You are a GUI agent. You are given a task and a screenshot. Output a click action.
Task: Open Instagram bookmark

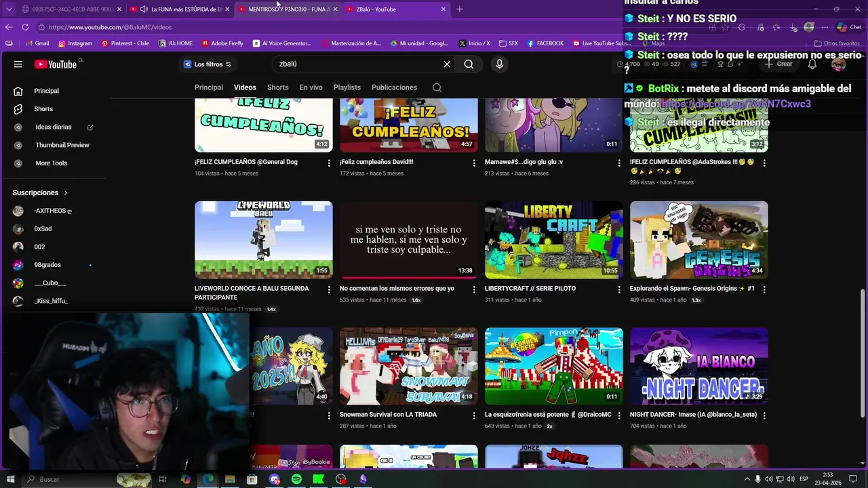[75, 43]
